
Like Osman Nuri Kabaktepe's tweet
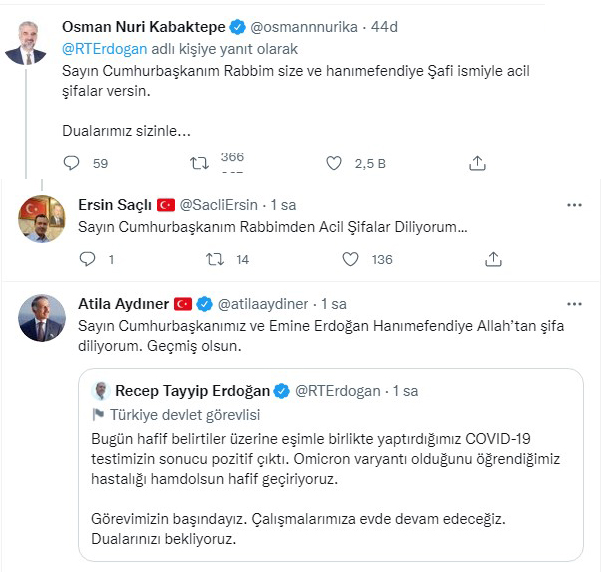[x=334, y=163]
